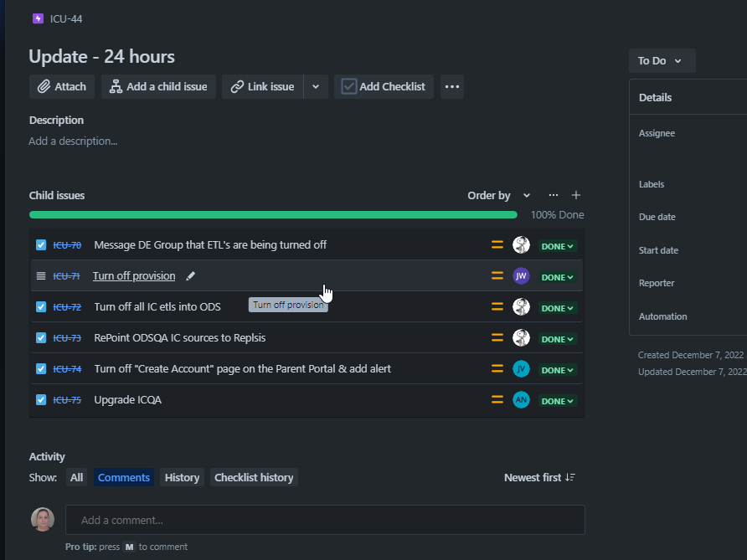Open the DONE status dropdown for ICU-72
Image resolution: width=747 pixels, height=560 pixels.
coord(558,308)
